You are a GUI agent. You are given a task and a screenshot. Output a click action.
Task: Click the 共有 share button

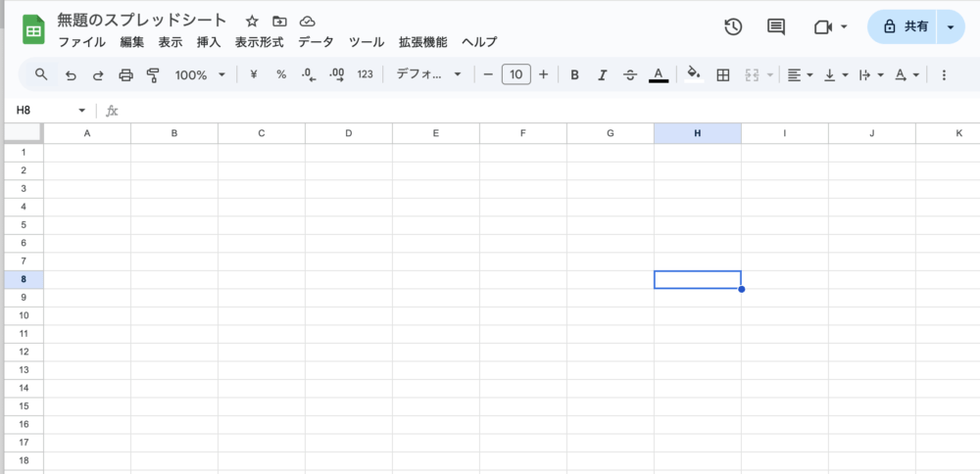[905, 27]
